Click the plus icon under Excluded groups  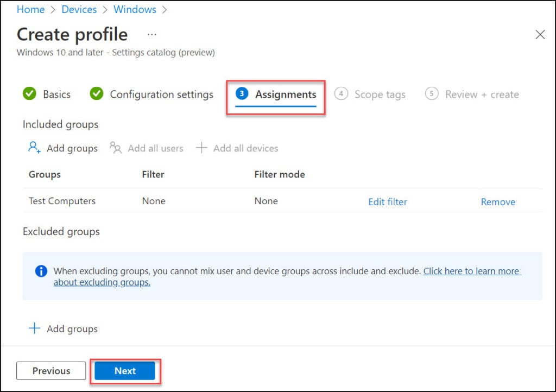pos(34,328)
